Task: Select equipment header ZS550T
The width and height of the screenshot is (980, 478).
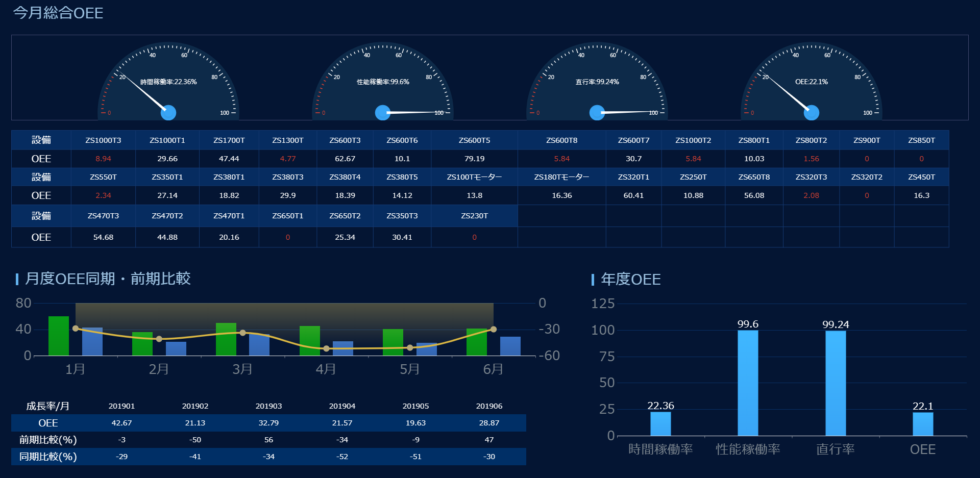Action: pyautogui.click(x=103, y=177)
